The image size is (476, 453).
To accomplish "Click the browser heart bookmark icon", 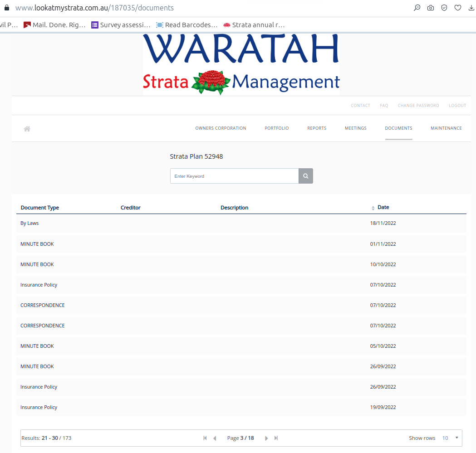I will pos(458,8).
